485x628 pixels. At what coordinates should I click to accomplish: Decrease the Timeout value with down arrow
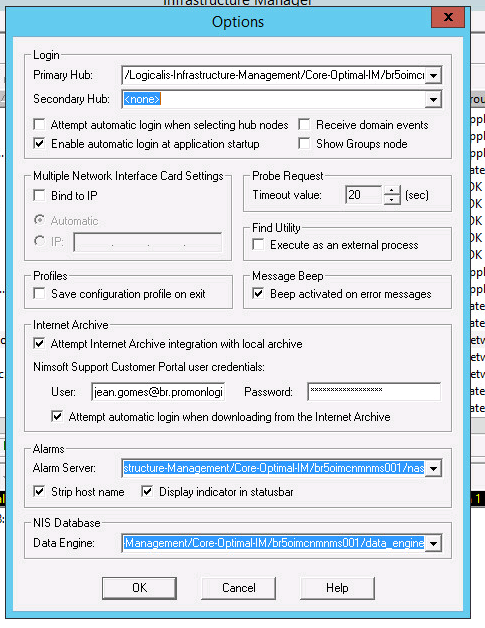[392, 199]
